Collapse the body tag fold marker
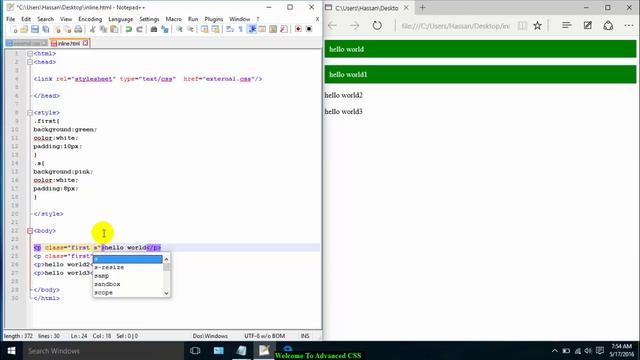 click(x=30, y=231)
